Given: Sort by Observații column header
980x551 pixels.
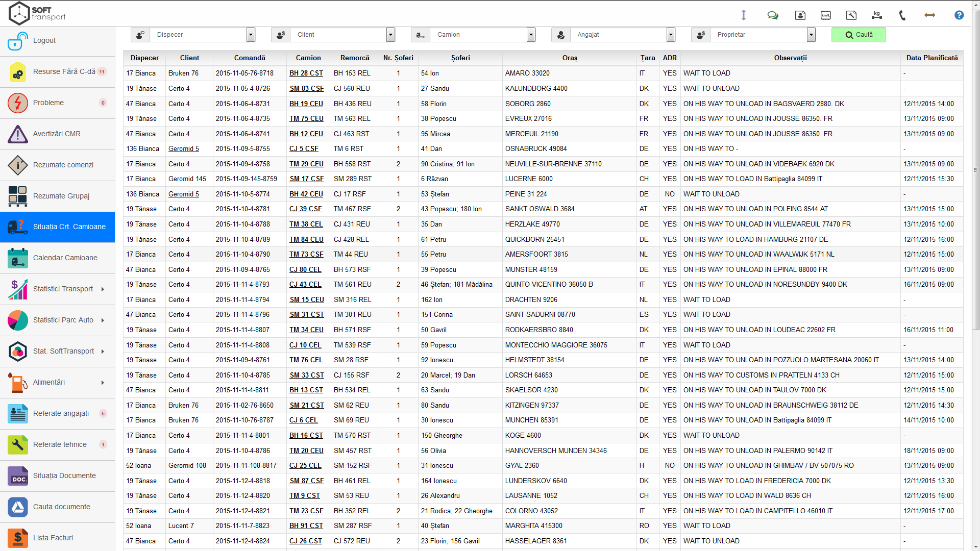Looking at the screenshot, I should click(x=790, y=58).
